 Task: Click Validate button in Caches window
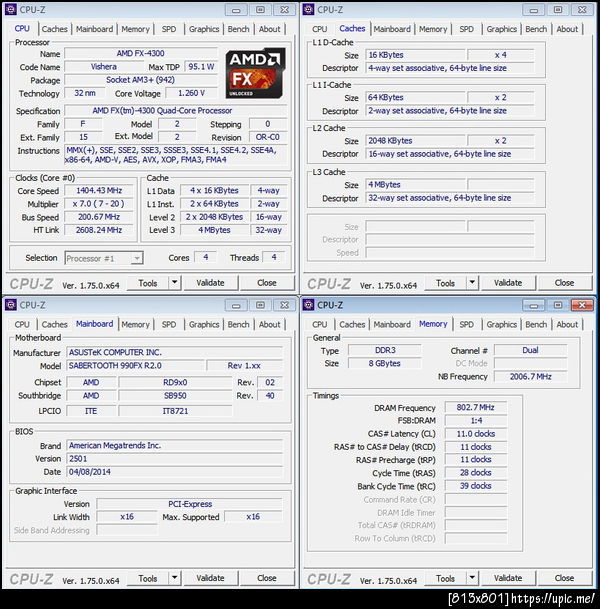pos(508,283)
